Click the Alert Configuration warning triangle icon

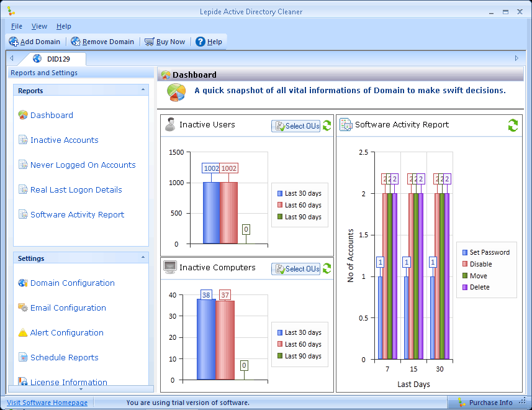[x=23, y=332]
